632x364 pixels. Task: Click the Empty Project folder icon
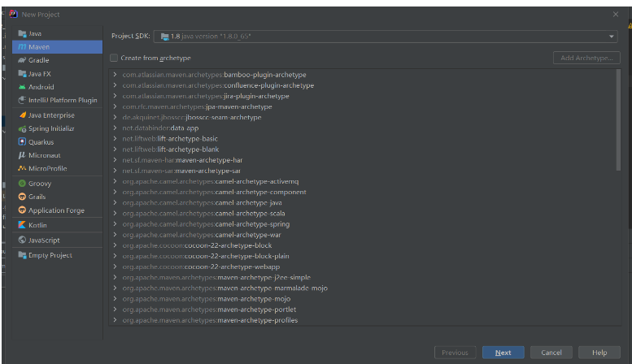pyautogui.click(x=22, y=255)
